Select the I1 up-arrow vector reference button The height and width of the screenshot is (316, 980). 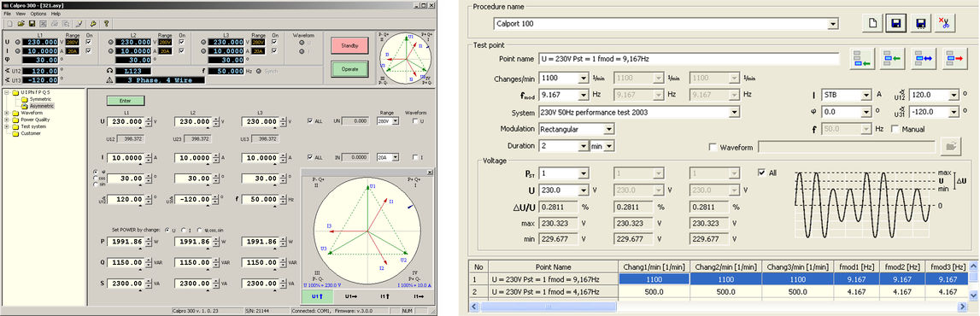(384, 297)
